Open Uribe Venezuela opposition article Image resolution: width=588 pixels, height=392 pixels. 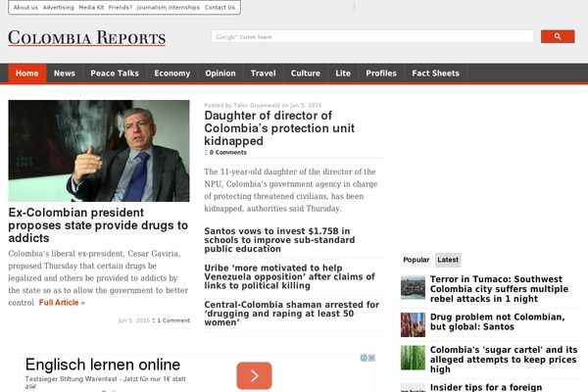[289, 276]
